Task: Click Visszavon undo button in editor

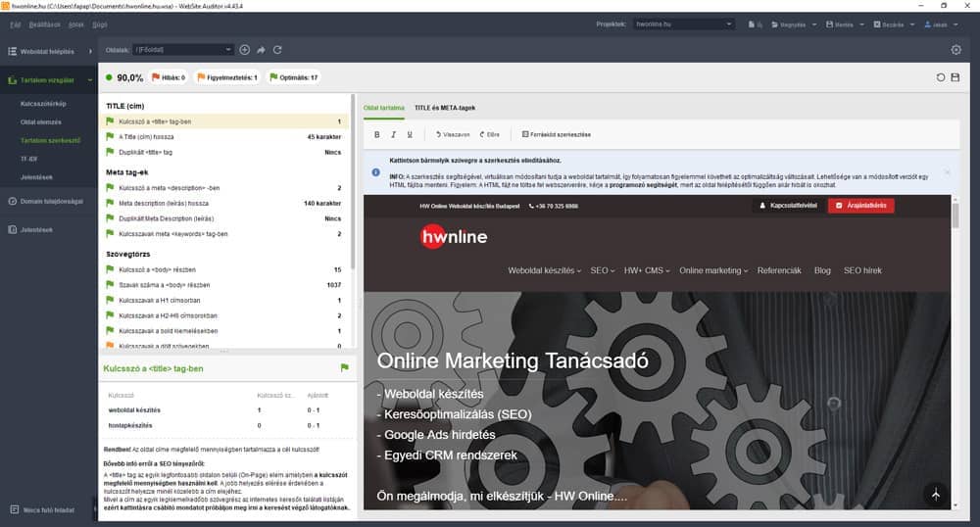Action: point(453,134)
